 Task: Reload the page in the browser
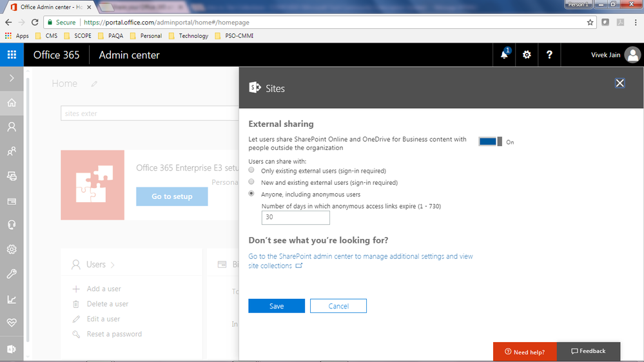[35, 22]
